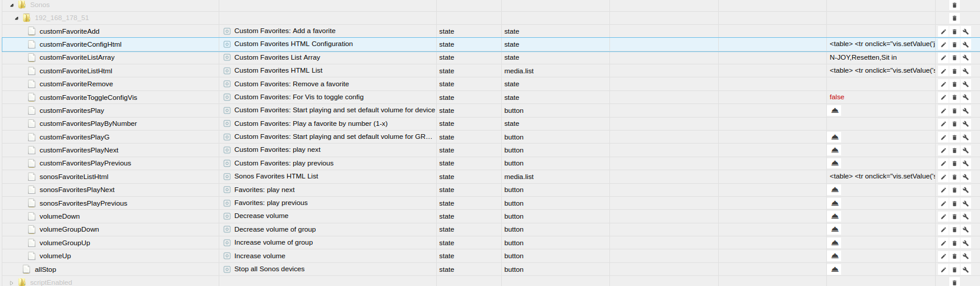Open wrench settings for customFavoriteAdd

965,31
